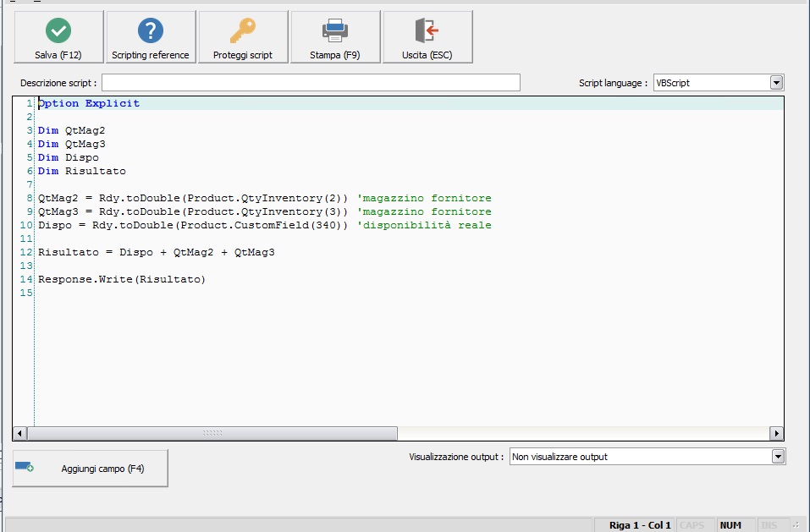Open the Script language dropdown arrow

coord(776,83)
